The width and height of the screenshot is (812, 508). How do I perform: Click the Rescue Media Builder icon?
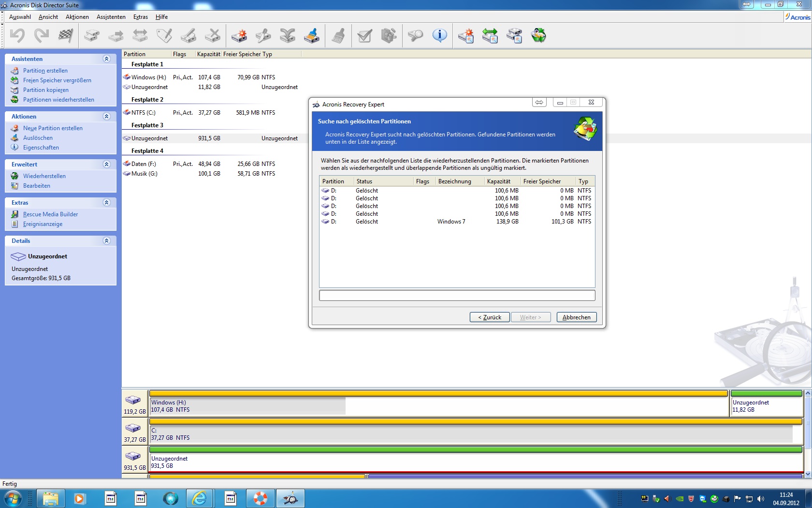(x=15, y=214)
